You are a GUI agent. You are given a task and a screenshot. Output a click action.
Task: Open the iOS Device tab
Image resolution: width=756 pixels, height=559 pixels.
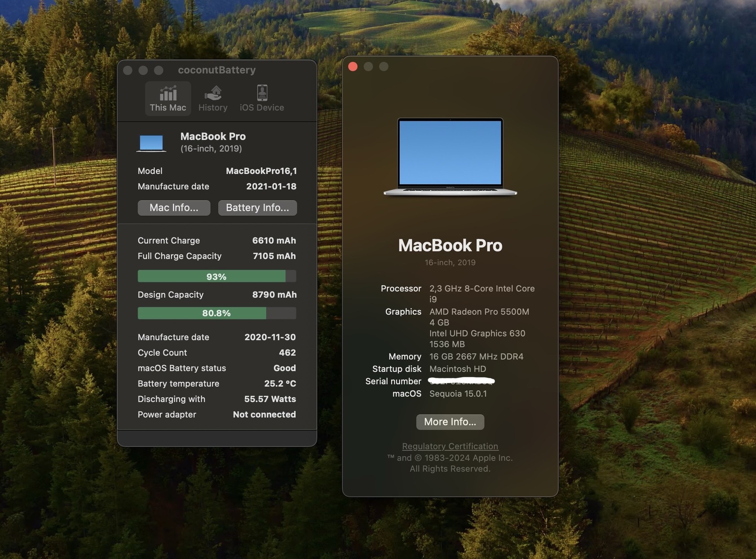point(262,98)
